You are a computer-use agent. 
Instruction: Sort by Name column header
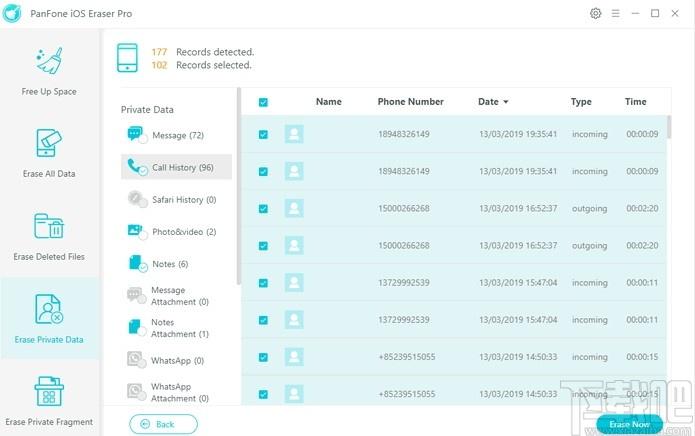[328, 101]
